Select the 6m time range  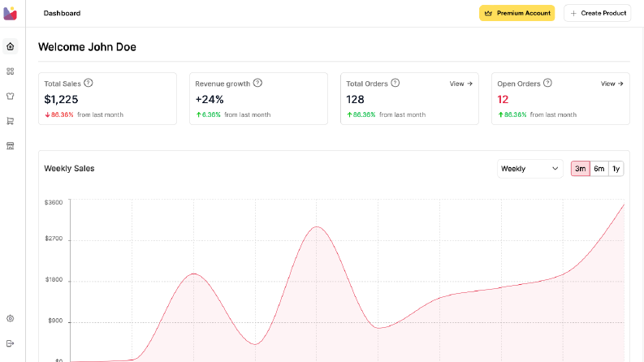(x=599, y=169)
